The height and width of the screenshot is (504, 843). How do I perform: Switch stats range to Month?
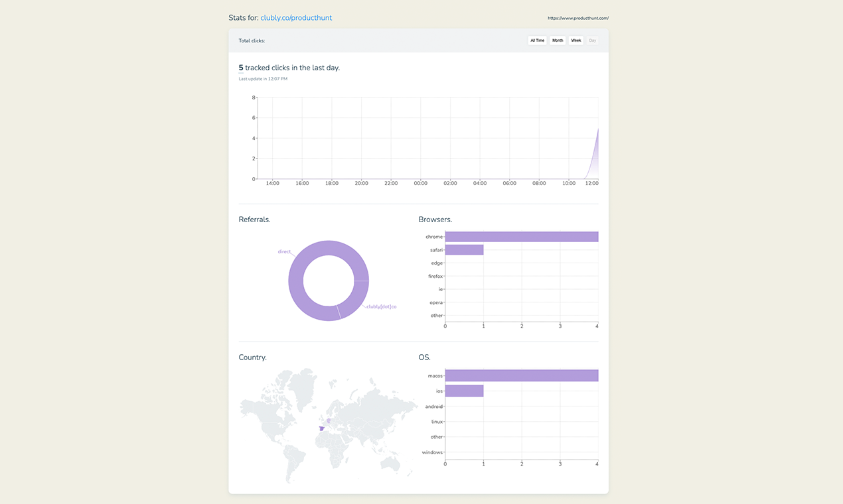pos(558,40)
